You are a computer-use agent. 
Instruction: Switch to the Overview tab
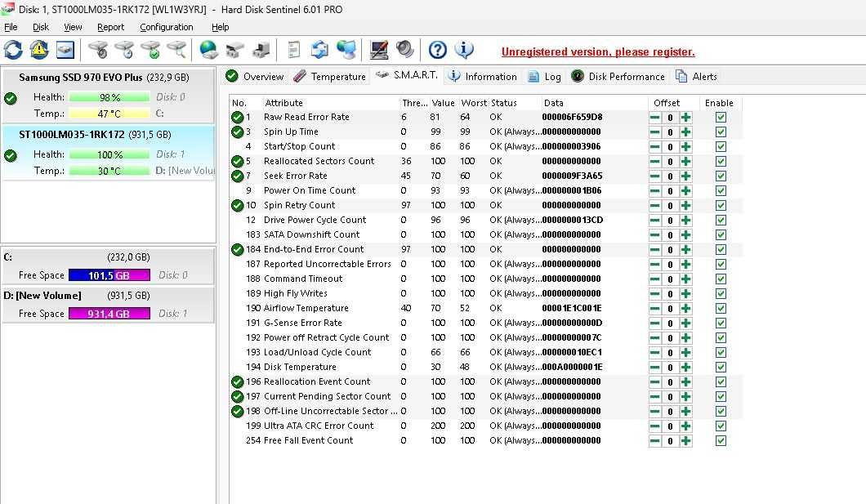(255, 76)
